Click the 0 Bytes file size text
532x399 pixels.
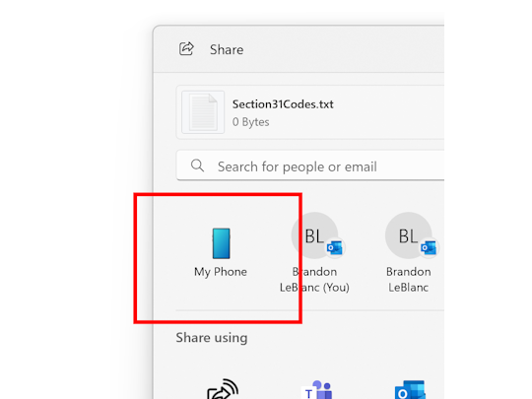[251, 122]
